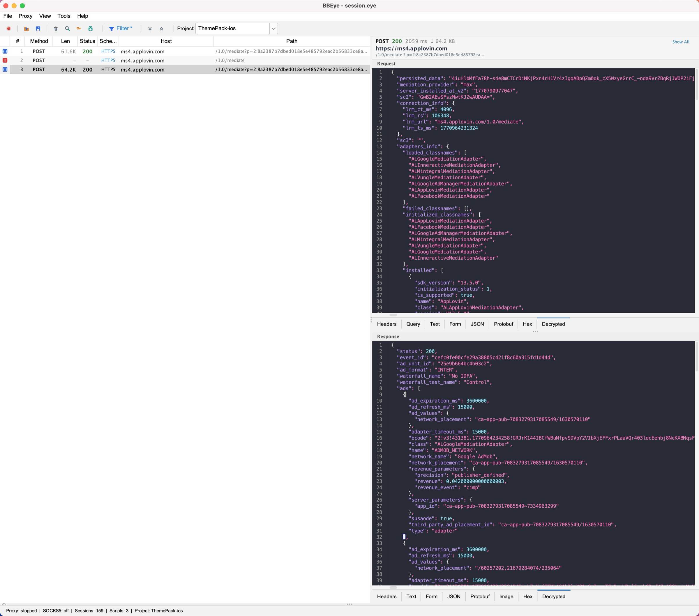Start recording traffic with the red record icon

pos(8,29)
